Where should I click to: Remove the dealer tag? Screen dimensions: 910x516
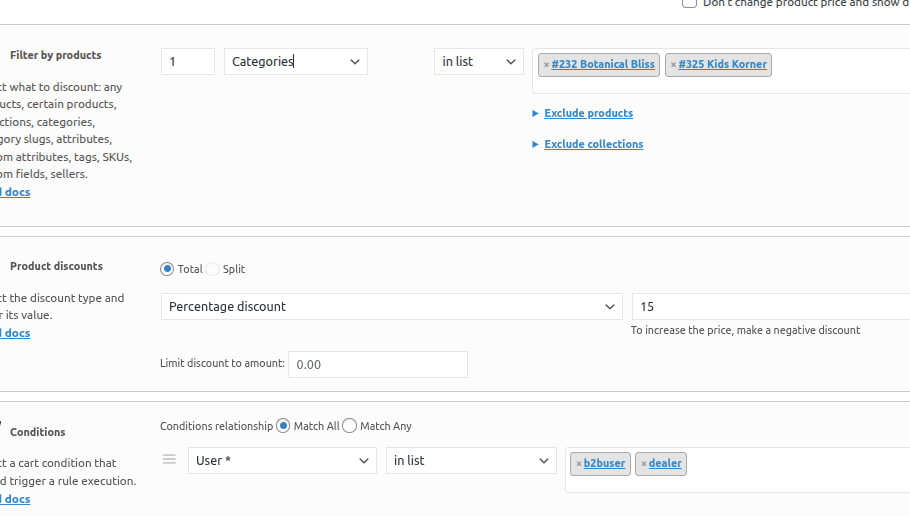coord(643,464)
